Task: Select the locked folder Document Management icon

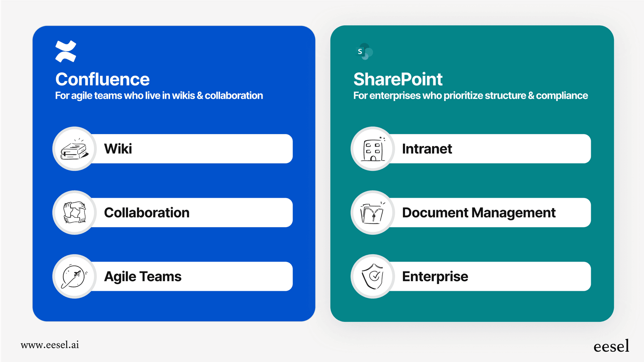Action: [372, 213]
